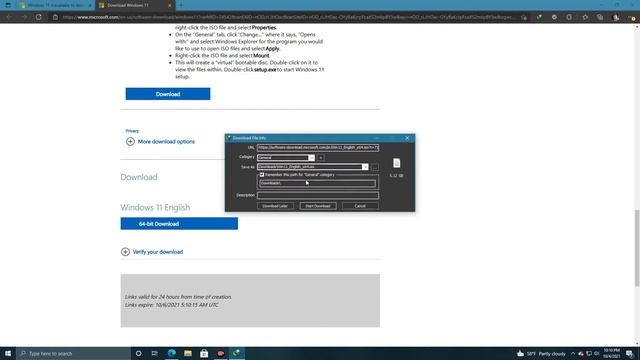Click the green download manager taskbar icon
Viewport: 640px width, 360px height.
(x=237, y=353)
